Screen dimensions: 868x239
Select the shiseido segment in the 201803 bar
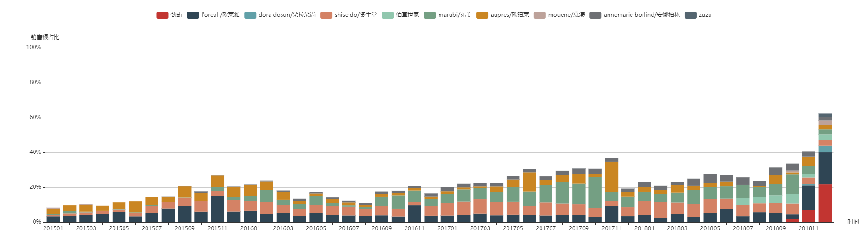click(677, 208)
